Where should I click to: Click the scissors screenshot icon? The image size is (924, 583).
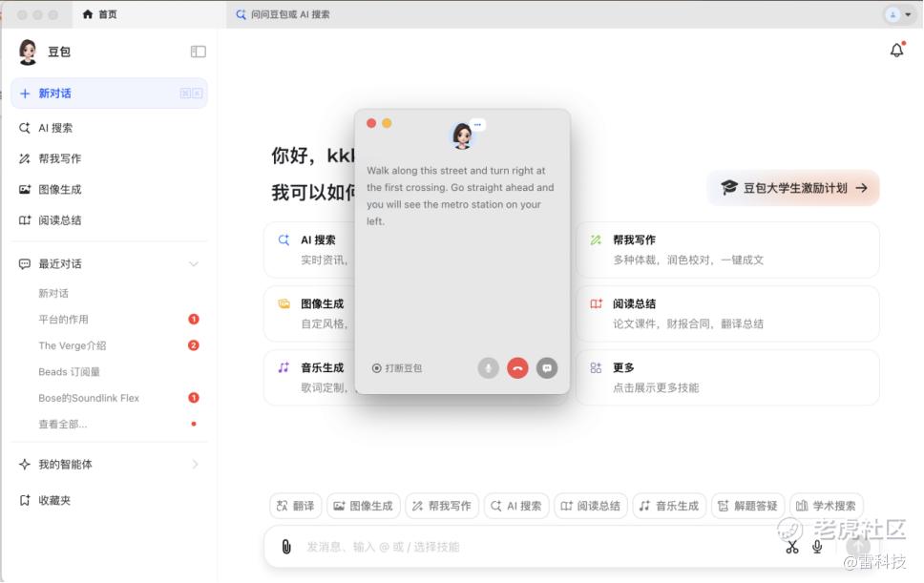[792, 547]
